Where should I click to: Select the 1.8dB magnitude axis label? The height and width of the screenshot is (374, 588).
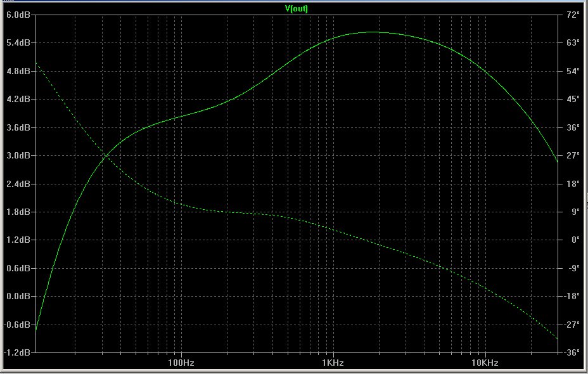click(18, 212)
